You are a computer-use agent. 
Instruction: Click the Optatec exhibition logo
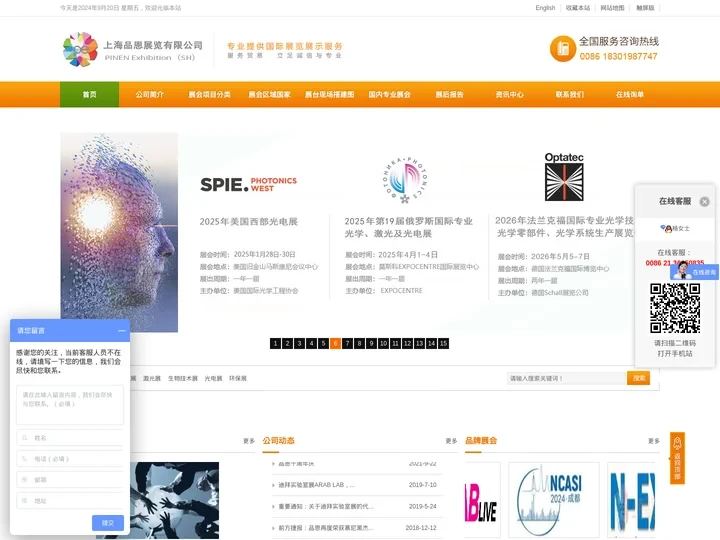[x=564, y=177]
